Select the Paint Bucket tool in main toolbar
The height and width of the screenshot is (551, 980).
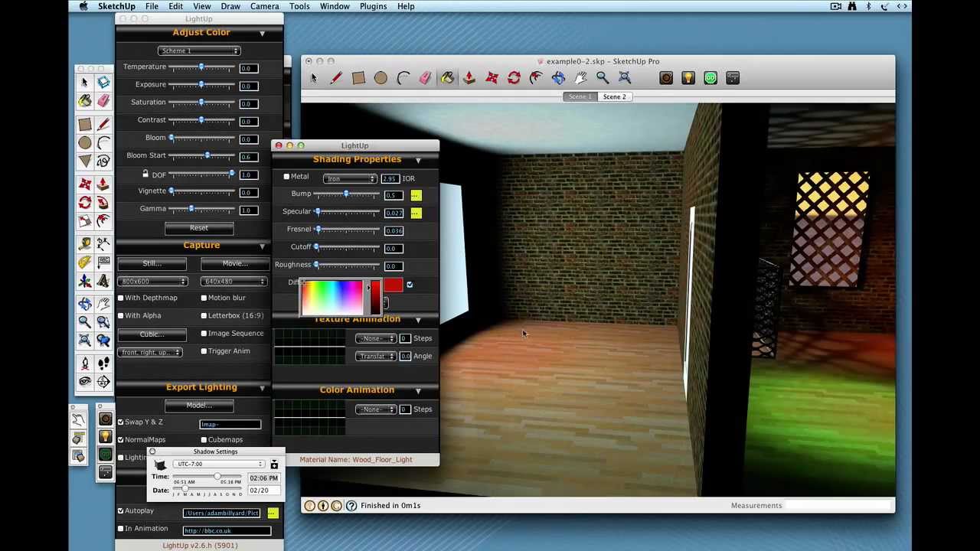[447, 78]
